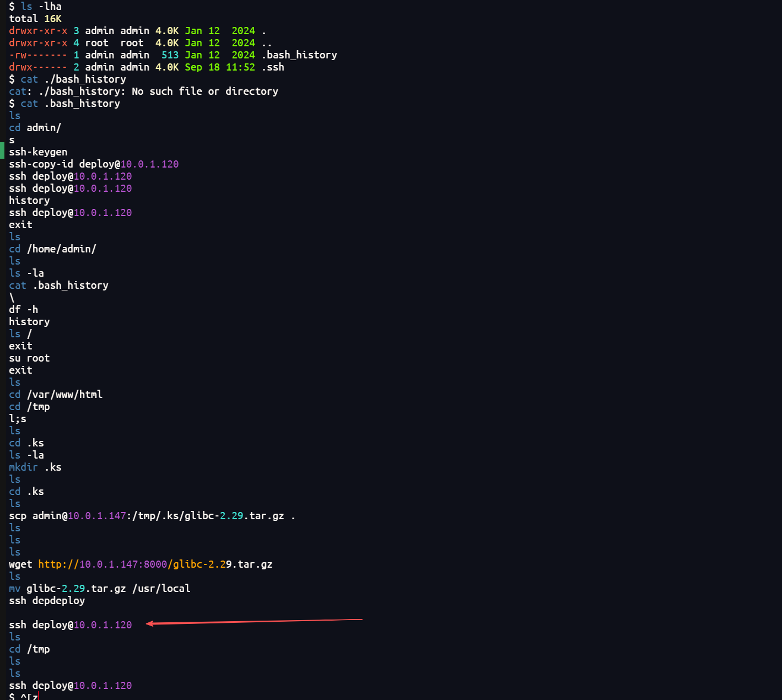Click the "cd /home/admin/" line

pyautogui.click(x=53, y=249)
